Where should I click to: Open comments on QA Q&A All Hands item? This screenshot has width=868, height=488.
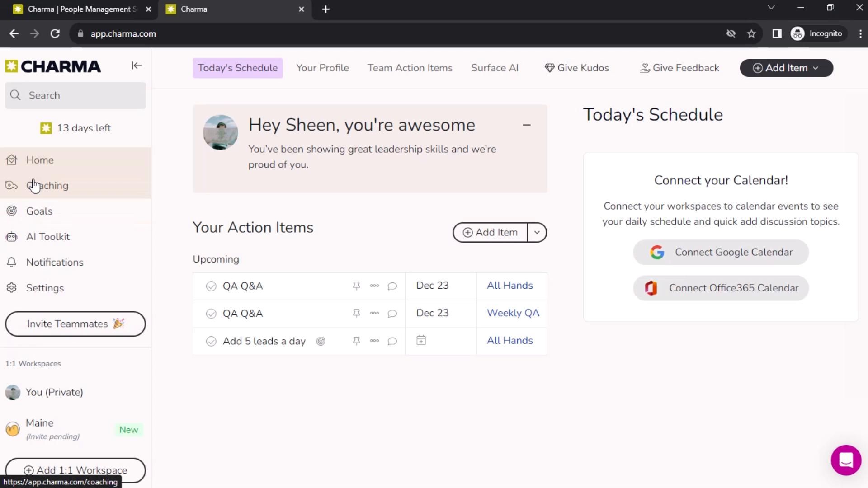click(x=392, y=286)
